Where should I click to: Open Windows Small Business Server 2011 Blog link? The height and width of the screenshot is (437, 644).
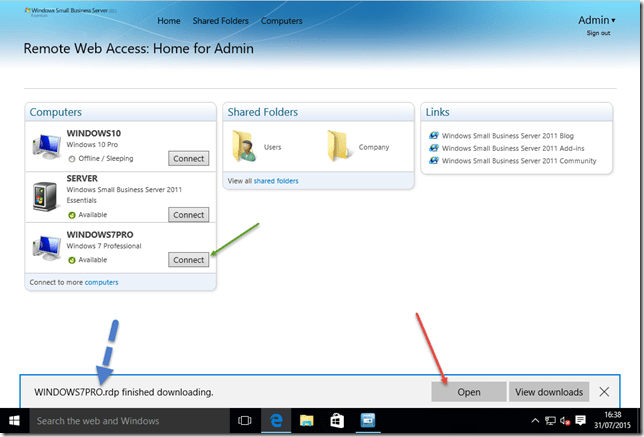[504, 135]
